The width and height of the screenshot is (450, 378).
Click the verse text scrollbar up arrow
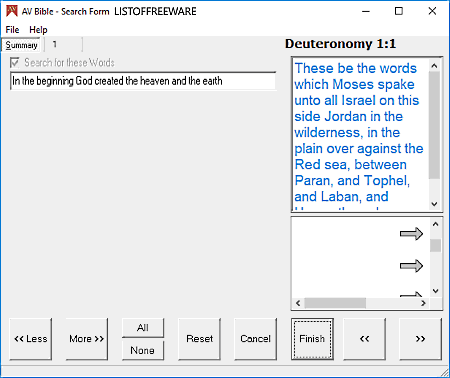434,66
